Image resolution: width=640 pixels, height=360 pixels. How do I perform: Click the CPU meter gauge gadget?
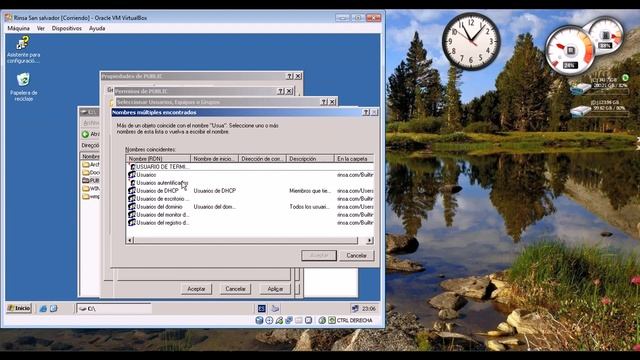[x=570, y=51]
